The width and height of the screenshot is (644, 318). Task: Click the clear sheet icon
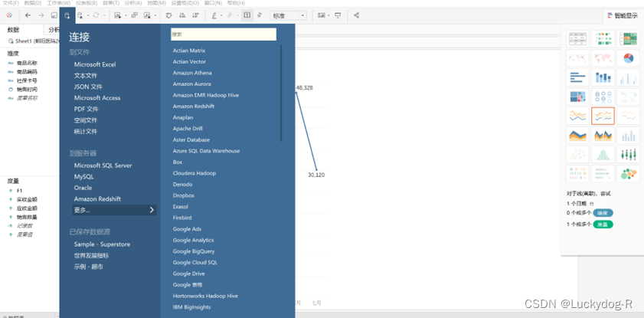click(146, 15)
